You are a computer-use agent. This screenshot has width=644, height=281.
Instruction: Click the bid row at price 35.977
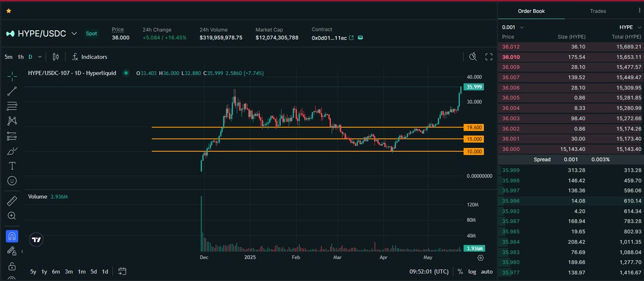point(571,273)
